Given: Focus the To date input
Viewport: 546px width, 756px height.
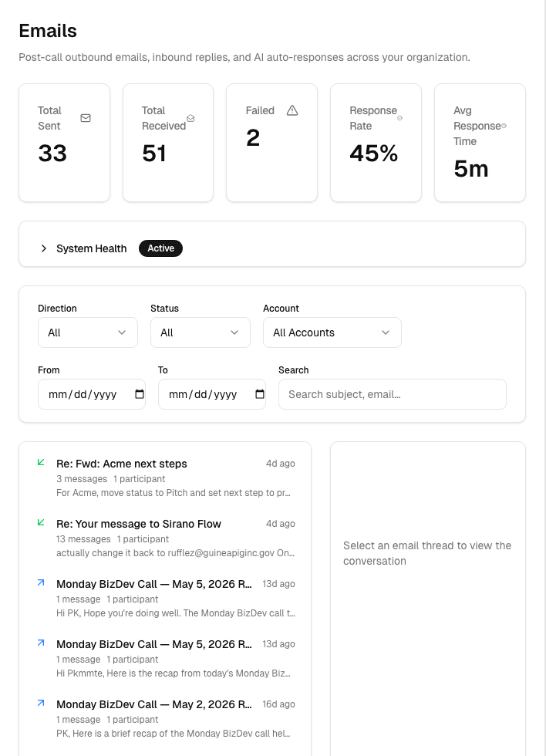Looking at the screenshot, I should [212, 394].
